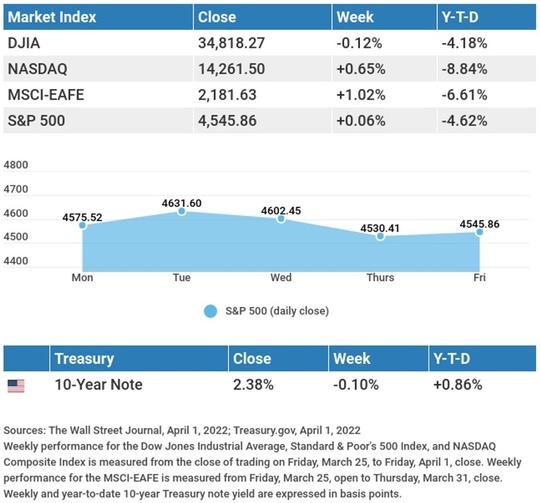Select Monday's data point 4575.52

pos(82,225)
